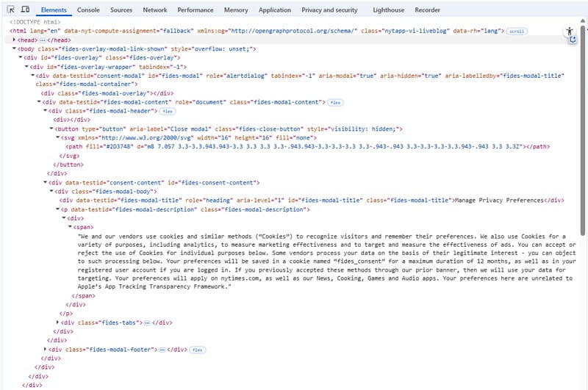The image size is (588, 390).
Task: Click the flex badge on fides-modal-header
Action: (x=168, y=111)
